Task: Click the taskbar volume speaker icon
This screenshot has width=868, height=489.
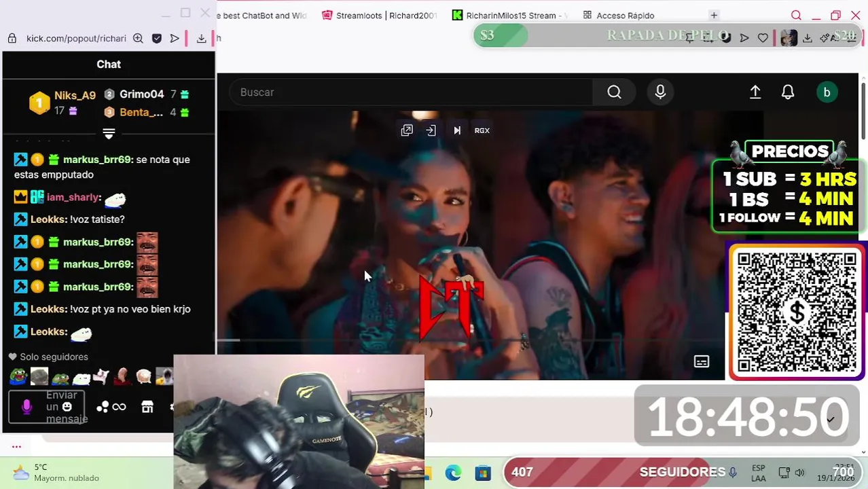Action: [x=799, y=473]
